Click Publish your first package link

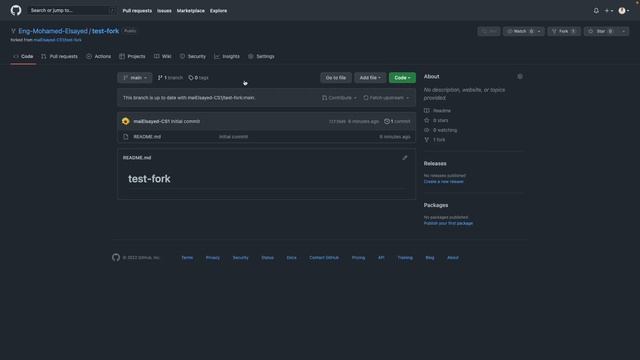click(x=448, y=223)
